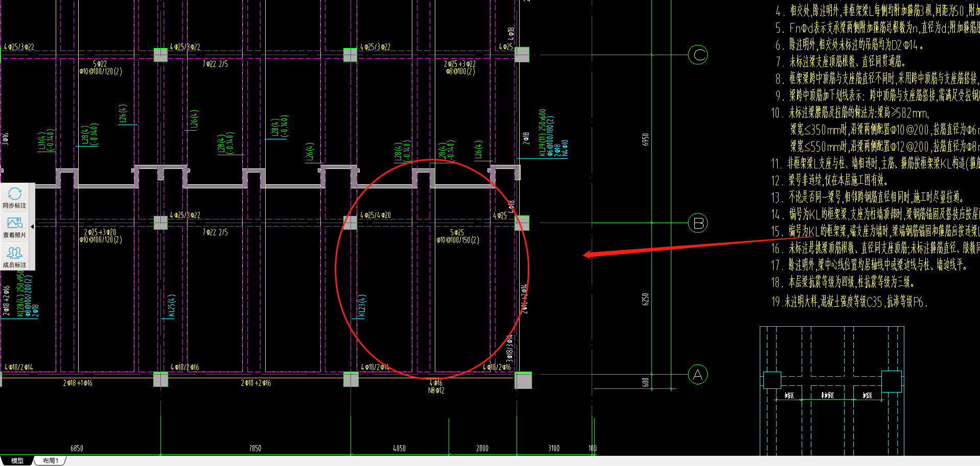This screenshot has height=466, width=980.
Task: Select the KL28(4) 250x650 beam label
Action: tap(20, 293)
